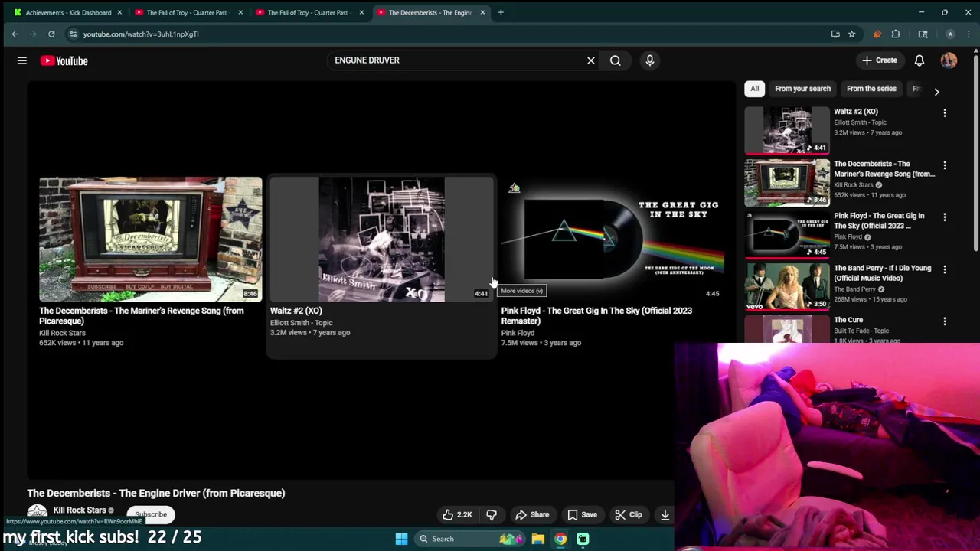Focus the YouTube search field
This screenshot has width=980, height=551.
pyautogui.click(x=456, y=60)
